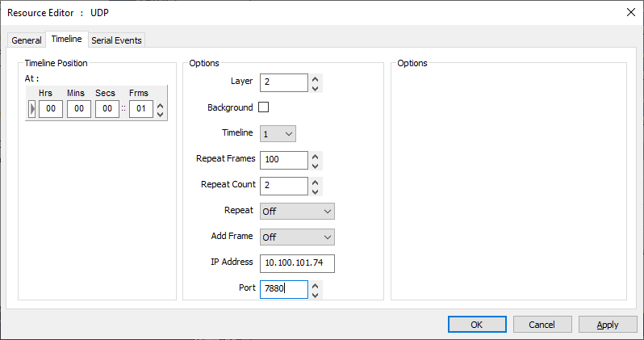This screenshot has width=644, height=340.
Task: Apply the changes with Apply
Action: click(608, 325)
